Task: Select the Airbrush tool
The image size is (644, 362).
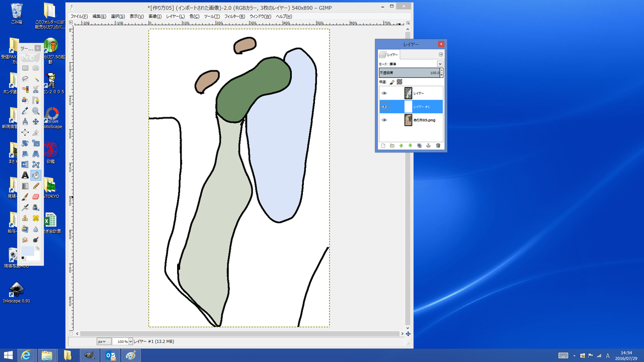Action: click(x=25, y=208)
